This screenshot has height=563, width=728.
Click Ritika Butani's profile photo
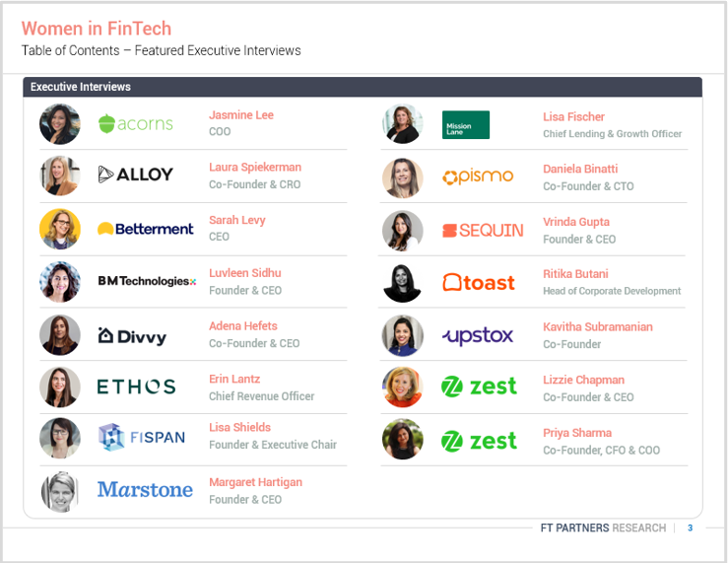(403, 283)
